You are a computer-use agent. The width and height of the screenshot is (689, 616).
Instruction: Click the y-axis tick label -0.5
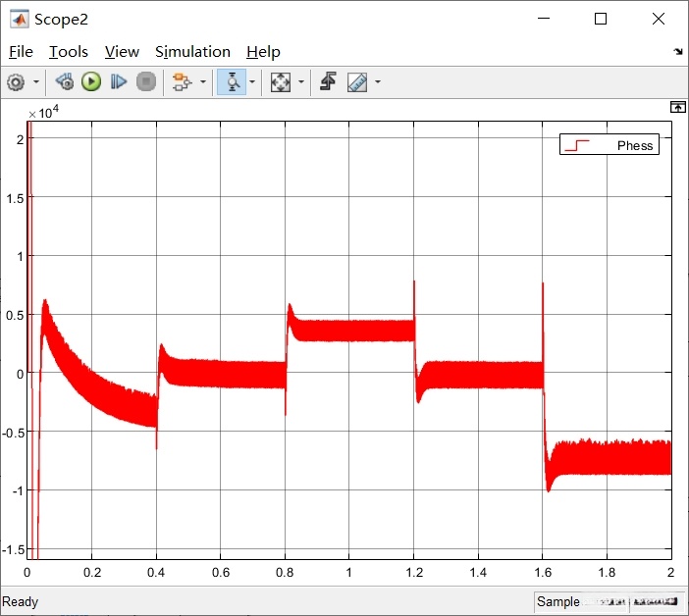click(13, 433)
